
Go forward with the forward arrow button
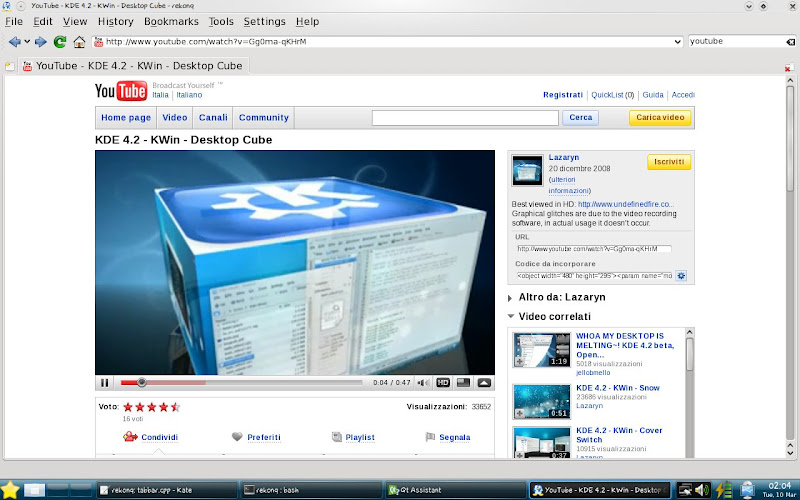click(x=41, y=42)
